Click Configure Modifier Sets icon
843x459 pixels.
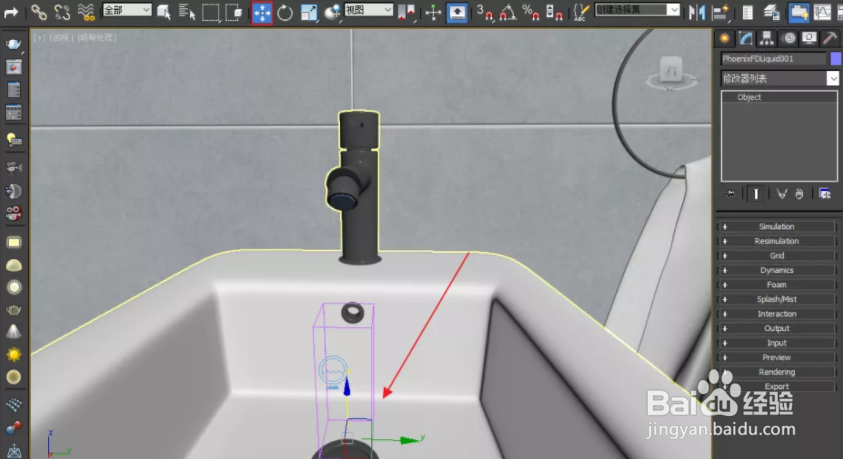click(x=825, y=193)
